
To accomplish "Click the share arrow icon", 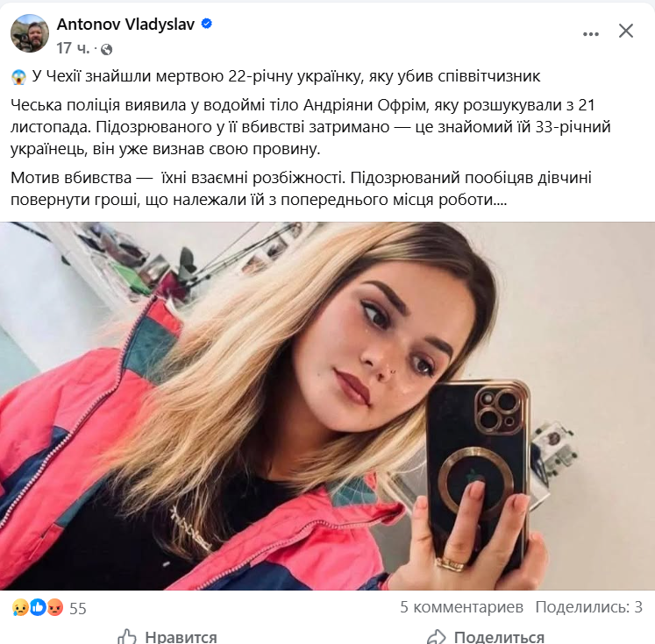I will pos(437,637).
